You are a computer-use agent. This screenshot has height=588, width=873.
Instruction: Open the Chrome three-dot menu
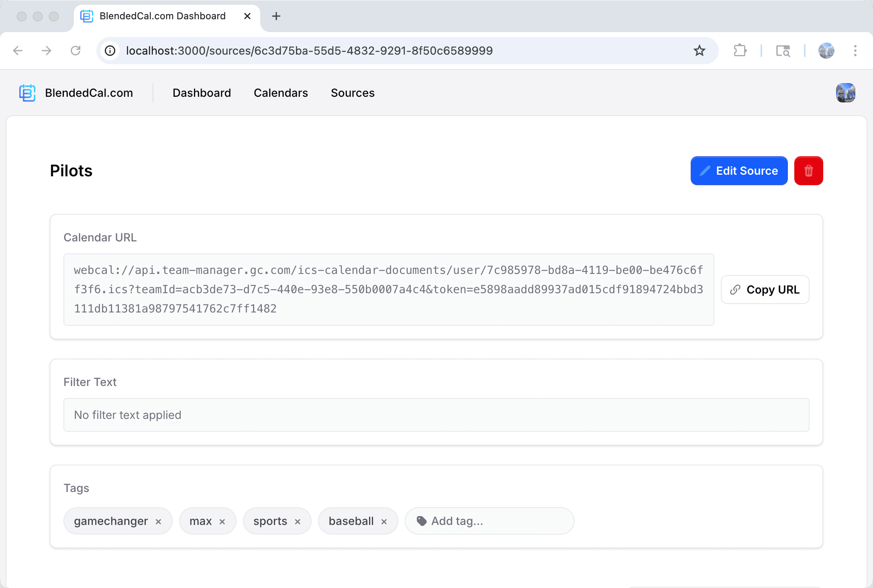(x=855, y=51)
